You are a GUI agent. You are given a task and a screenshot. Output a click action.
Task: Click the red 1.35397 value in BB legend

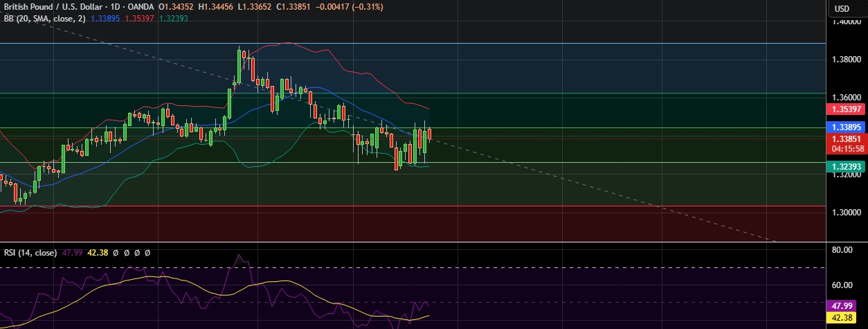pyautogui.click(x=139, y=19)
